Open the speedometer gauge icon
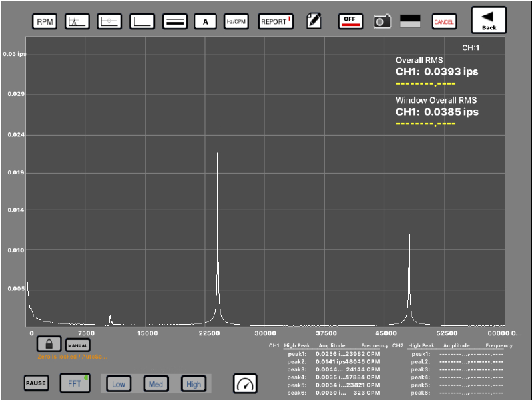This screenshot has width=532, height=400. (x=245, y=383)
